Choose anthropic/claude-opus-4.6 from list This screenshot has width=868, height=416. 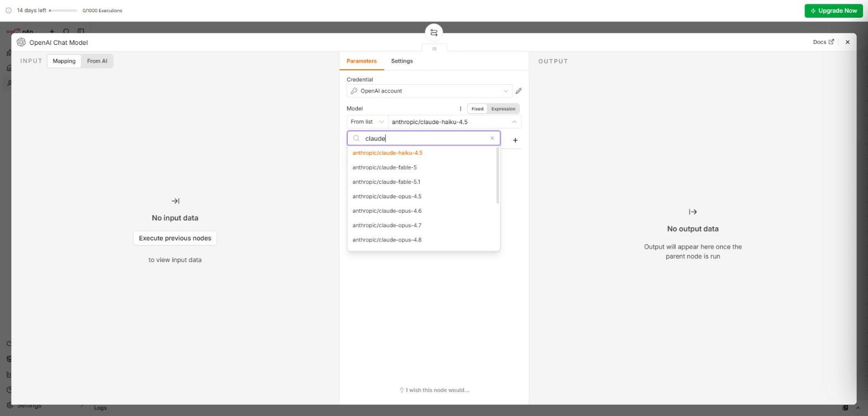pyautogui.click(x=422, y=210)
